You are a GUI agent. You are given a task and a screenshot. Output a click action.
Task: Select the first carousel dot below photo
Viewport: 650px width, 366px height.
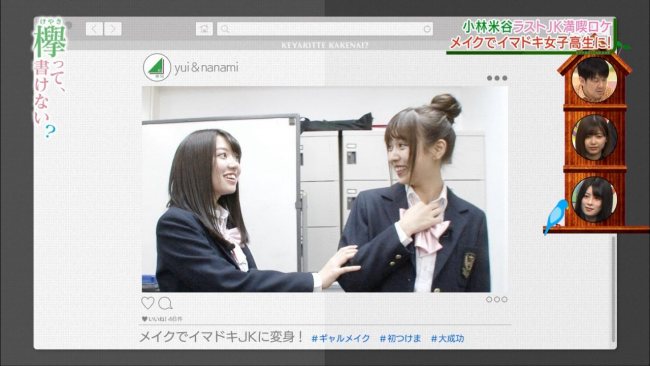pos(489,299)
